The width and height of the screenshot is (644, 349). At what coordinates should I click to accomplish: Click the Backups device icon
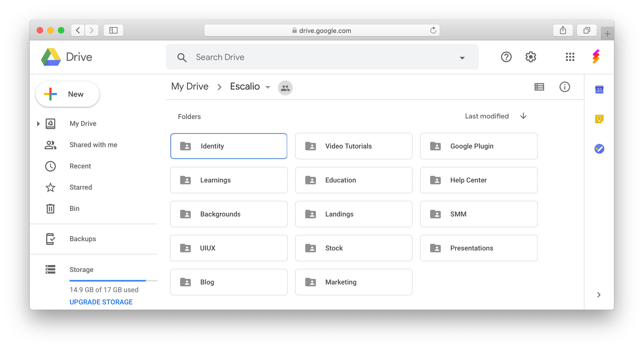pyautogui.click(x=50, y=239)
